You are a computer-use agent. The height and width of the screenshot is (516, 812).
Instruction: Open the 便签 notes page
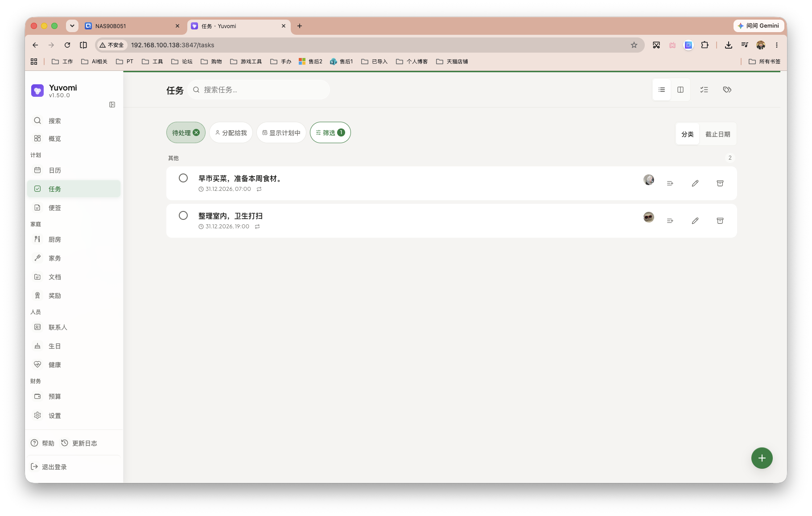(74, 208)
